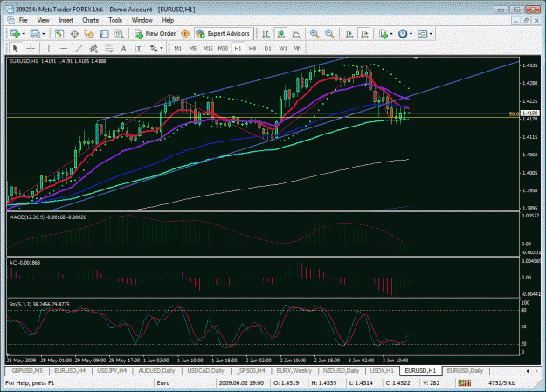Toggle Auto Scroll chart icon
Screen dimensions: 546x392
click(349, 34)
